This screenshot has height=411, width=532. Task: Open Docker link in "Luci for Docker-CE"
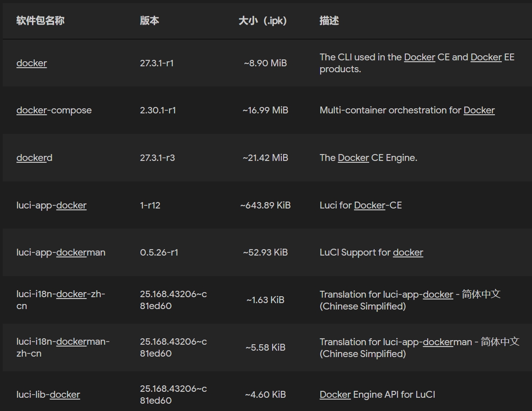[369, 205]
